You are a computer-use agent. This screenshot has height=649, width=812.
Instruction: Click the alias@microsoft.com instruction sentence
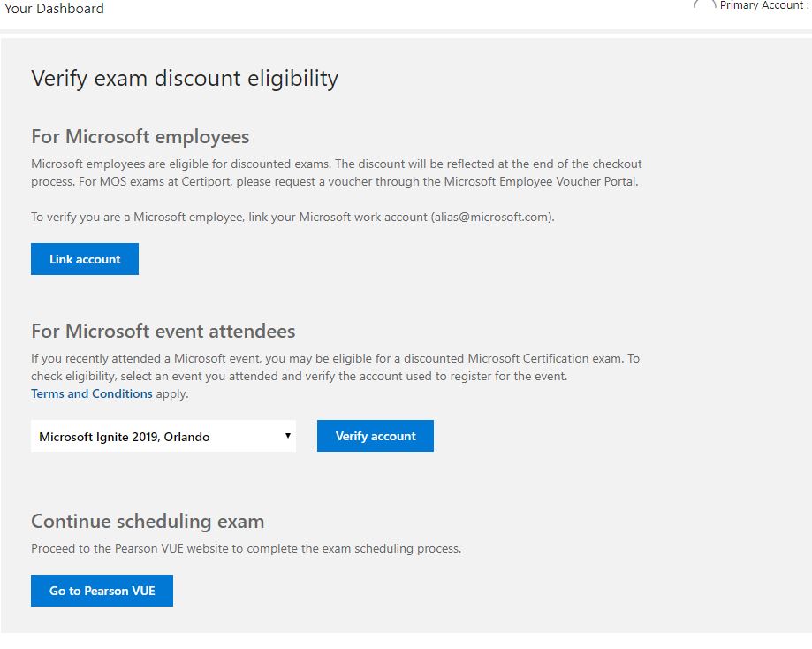point(292,217)
